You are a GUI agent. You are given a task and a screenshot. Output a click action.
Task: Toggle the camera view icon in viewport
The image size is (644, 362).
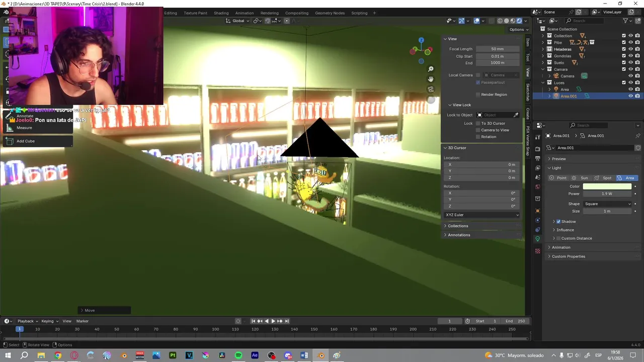[x=431, y=89]
